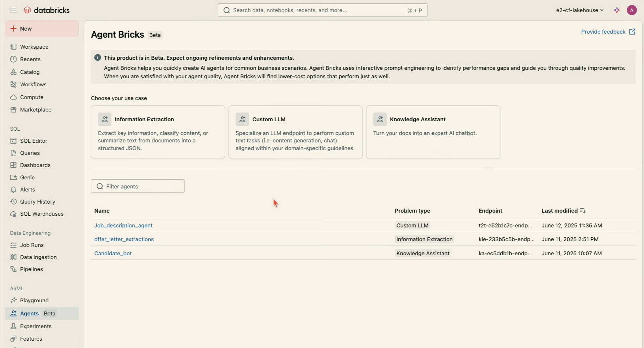Image resolution: width=644 pixels, height=348 pixels.
Task: Click the info icon in the Beta notice
Action: 98,58
